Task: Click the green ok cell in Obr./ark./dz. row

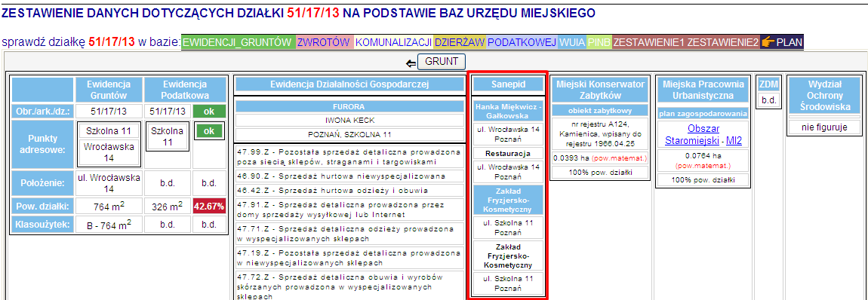Action: click(208, 111)
